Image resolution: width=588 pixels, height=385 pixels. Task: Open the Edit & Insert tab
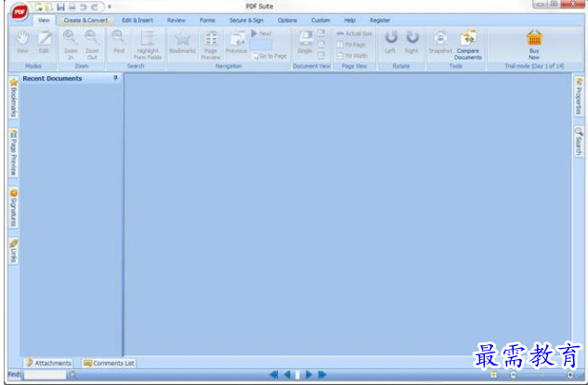tap(137, 20)
